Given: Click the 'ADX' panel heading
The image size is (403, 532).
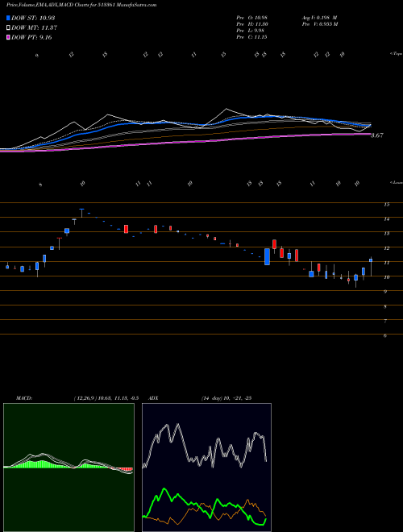Looking at the screenshot, I should coord(154,398).
